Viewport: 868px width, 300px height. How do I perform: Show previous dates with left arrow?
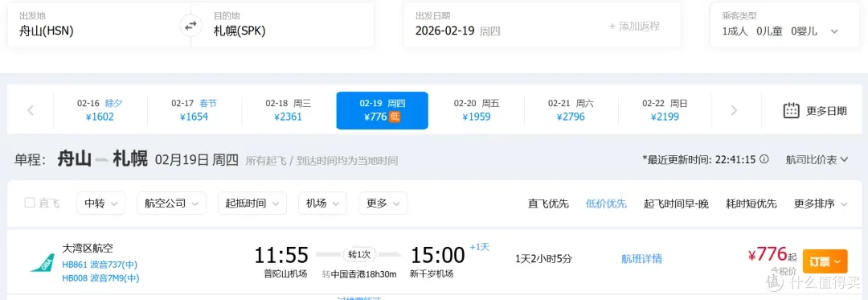(31, 110)
